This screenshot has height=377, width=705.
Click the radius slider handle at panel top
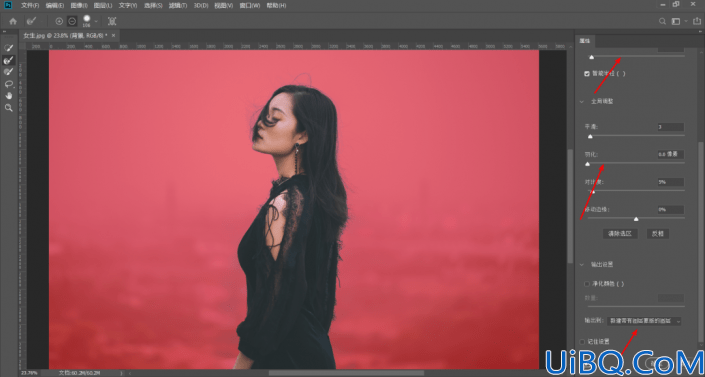[x=592, y=57]
